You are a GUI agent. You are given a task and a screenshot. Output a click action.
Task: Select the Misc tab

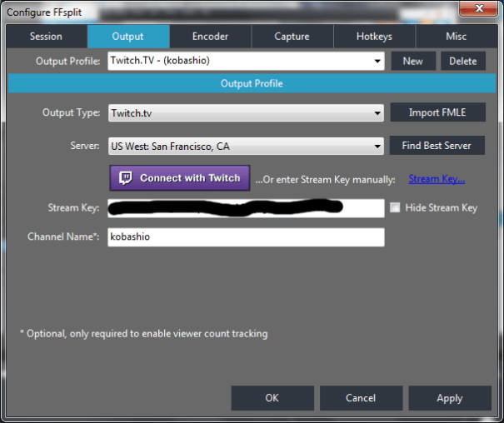(x=456, y=37)
